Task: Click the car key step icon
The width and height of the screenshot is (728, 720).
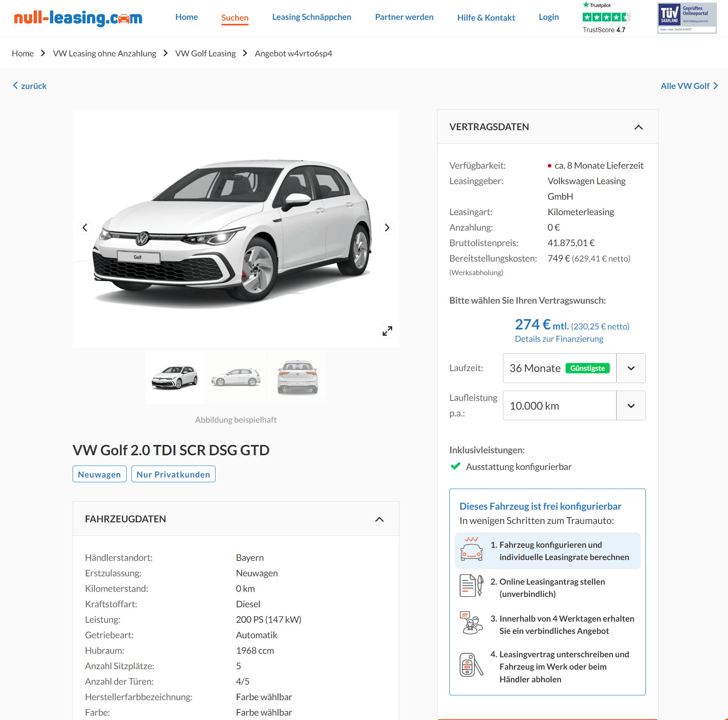Action: [471, 664]
